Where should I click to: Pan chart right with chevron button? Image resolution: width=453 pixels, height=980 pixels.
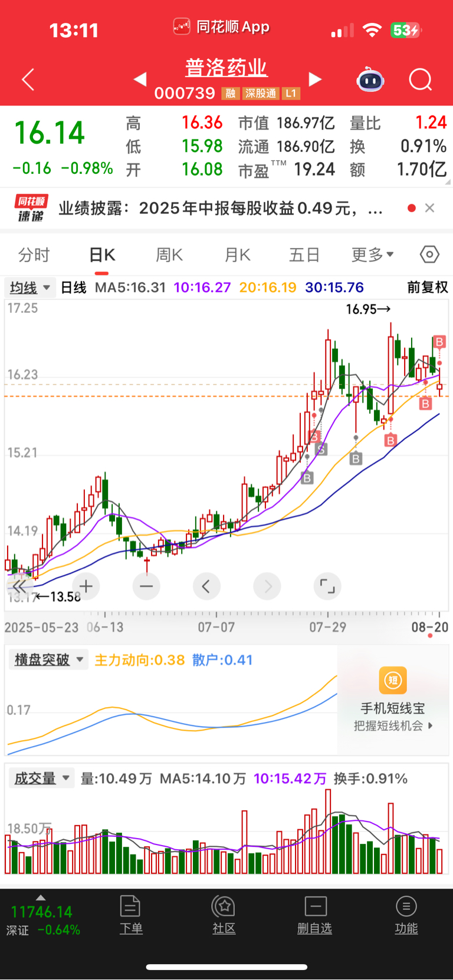(267, 586)
